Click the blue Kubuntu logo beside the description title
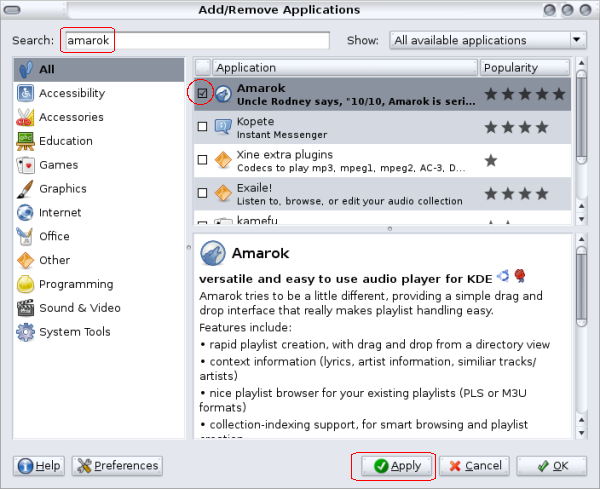This screenshot has width=600, height=489. coord(503,275)
